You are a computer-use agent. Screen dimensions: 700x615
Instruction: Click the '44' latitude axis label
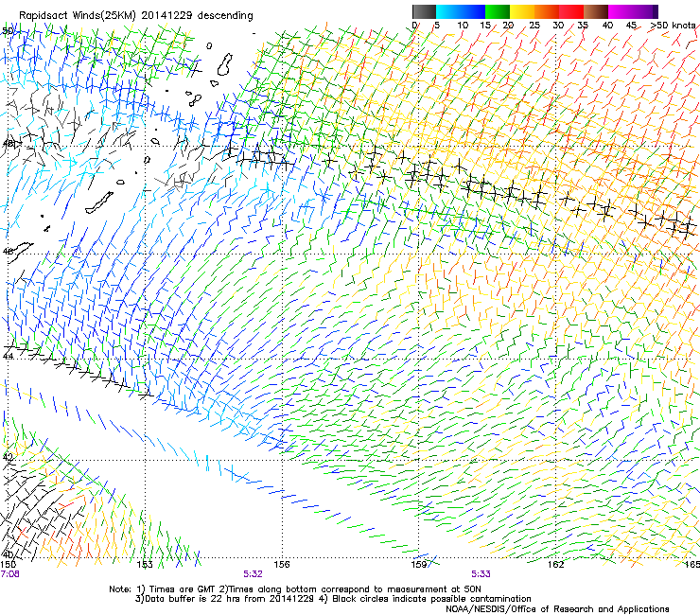pos(8,356)
